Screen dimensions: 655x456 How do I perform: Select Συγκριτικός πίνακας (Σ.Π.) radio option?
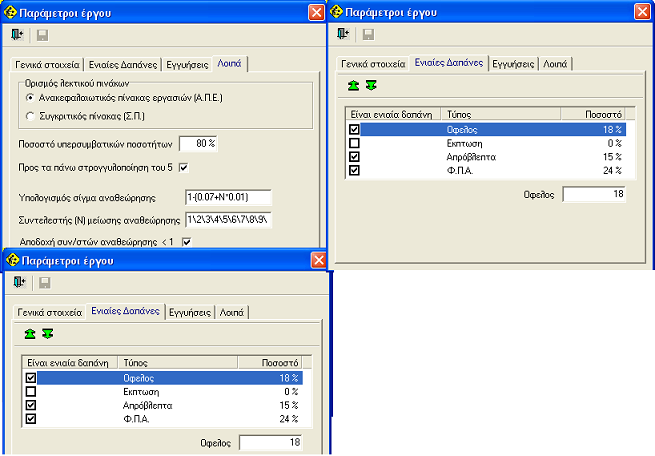tap(31, 118)
